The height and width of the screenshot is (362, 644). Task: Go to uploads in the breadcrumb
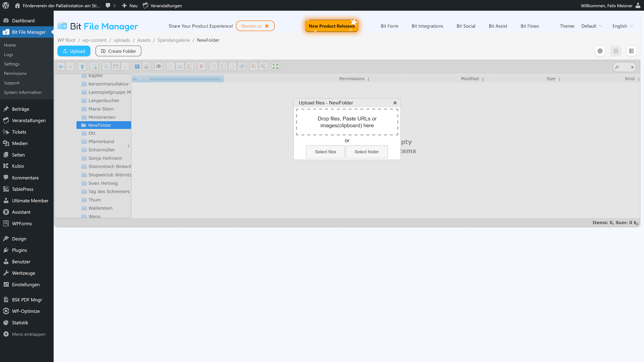point(122,40)
